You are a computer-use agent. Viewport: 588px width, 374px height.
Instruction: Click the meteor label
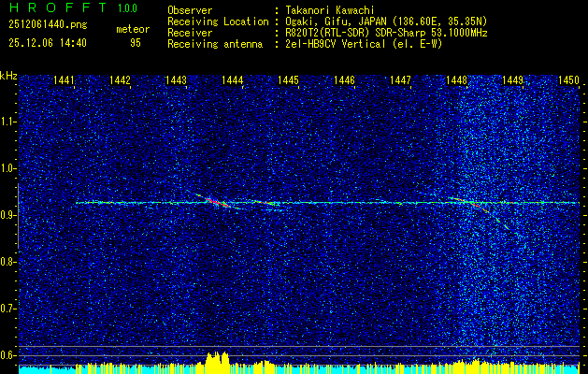tap(133, 29)
